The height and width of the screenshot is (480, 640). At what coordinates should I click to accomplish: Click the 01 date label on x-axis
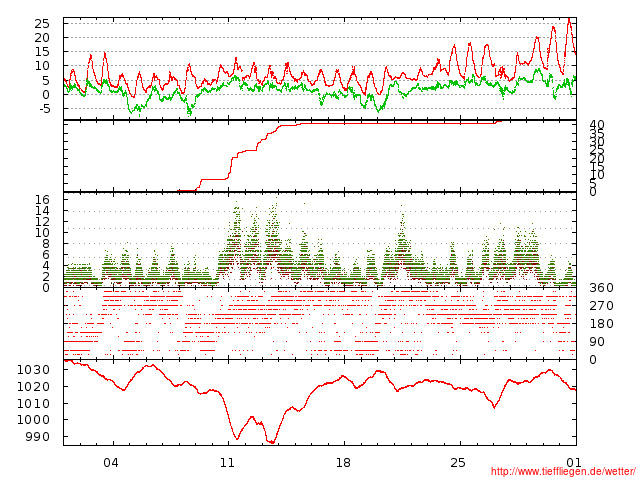(x=574, y=463)
